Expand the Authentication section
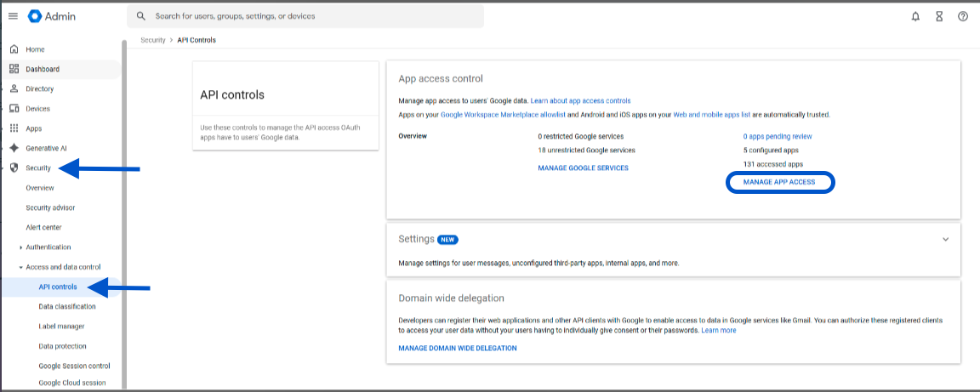 click(21, 247)
